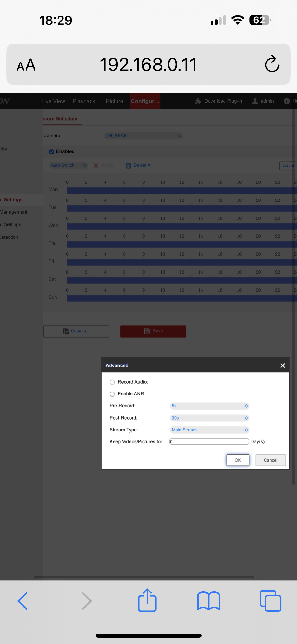Click the admin user icon
Viewport: 297px width, 644px height.
[255, 101]
